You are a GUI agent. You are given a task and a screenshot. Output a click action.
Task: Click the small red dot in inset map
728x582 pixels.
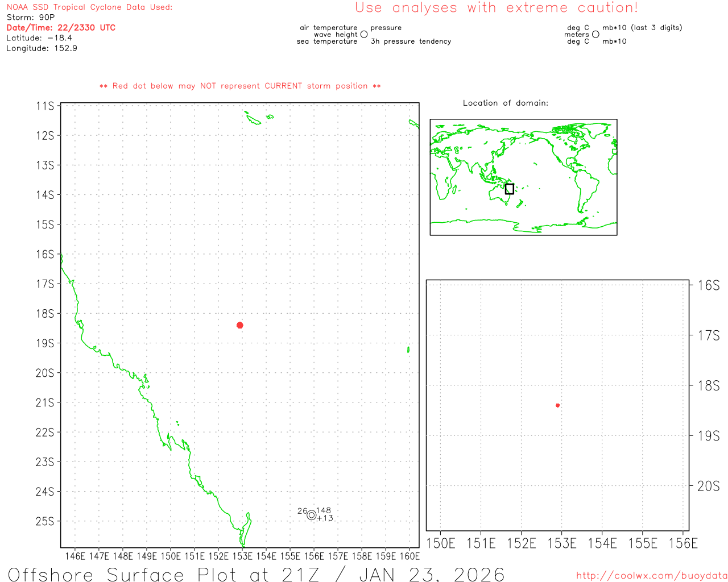coord(557,405)
